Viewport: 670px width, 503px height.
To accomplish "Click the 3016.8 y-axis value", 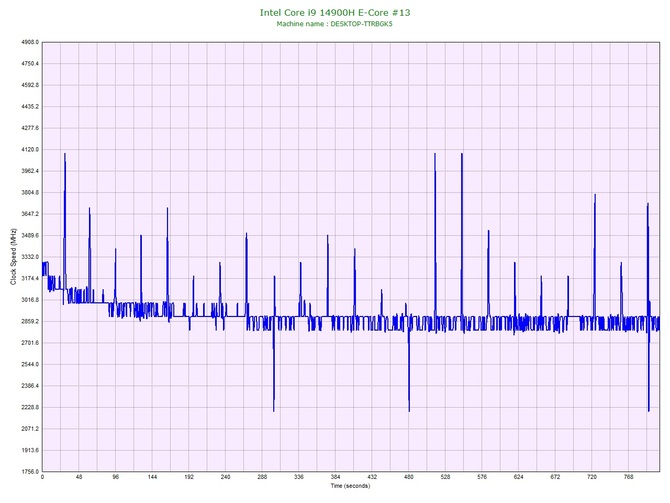I will [x=30, y=300].
